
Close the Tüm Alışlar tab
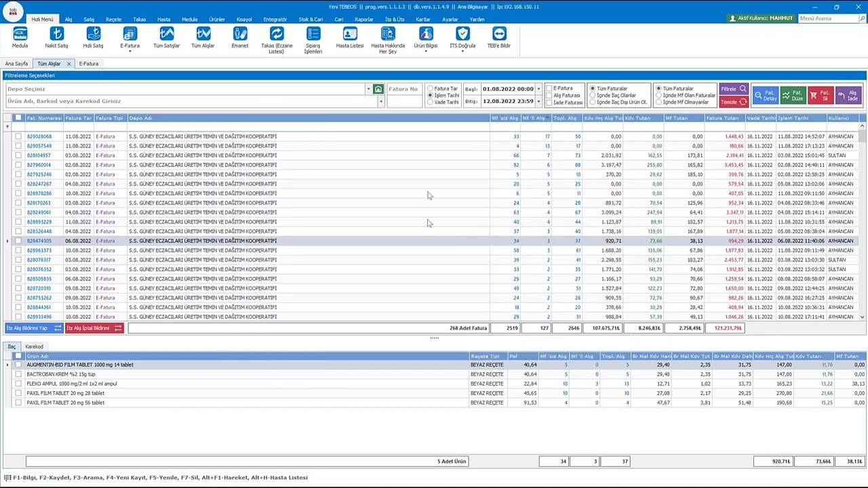click(x=68, y=64)
